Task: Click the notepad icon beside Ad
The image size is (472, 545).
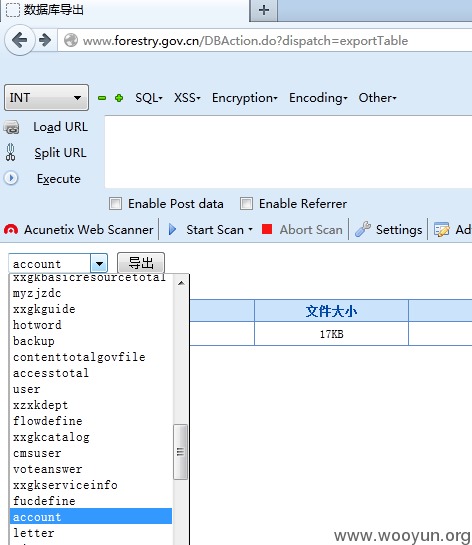Action: tap(441, 230)
